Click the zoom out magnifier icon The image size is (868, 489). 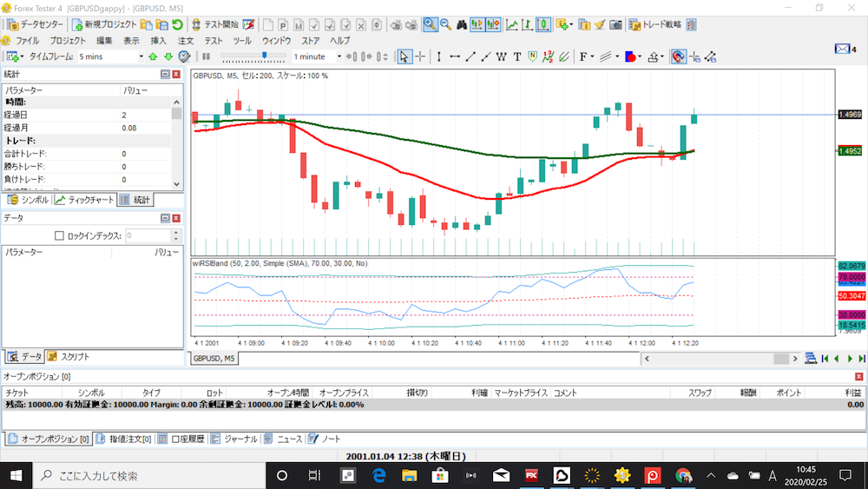pos(445,24)
